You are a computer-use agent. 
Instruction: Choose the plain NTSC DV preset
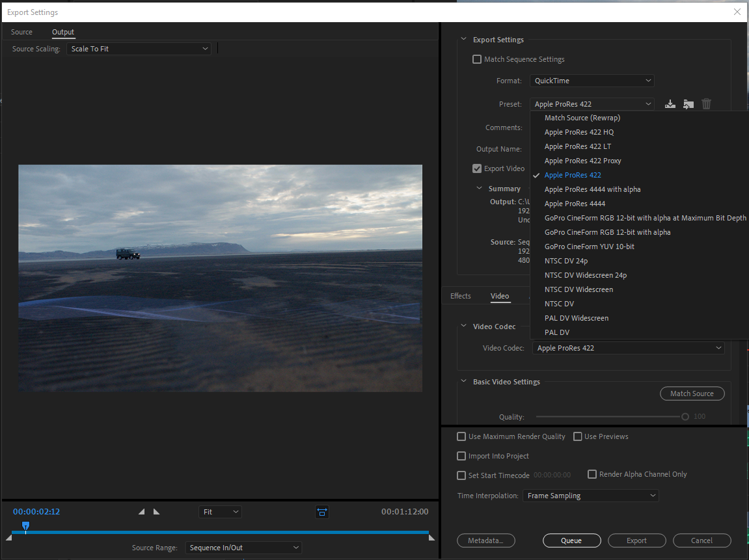pyautogui.click(x=639, y=304)
